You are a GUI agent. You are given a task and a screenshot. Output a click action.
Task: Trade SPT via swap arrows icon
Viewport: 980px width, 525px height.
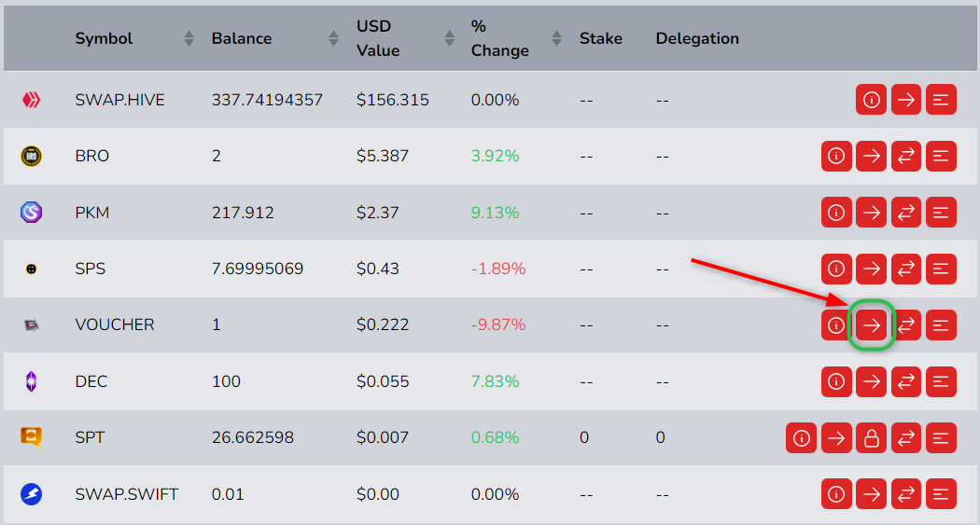coord(906,438)
